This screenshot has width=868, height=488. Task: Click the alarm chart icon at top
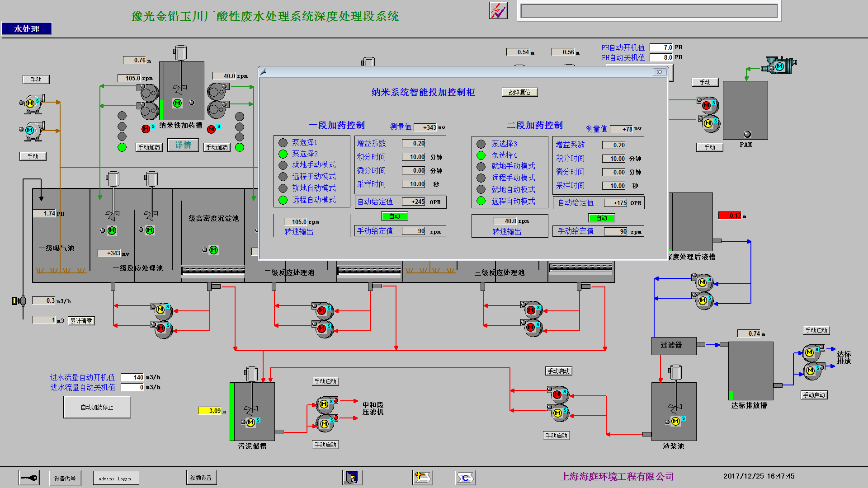498,10
